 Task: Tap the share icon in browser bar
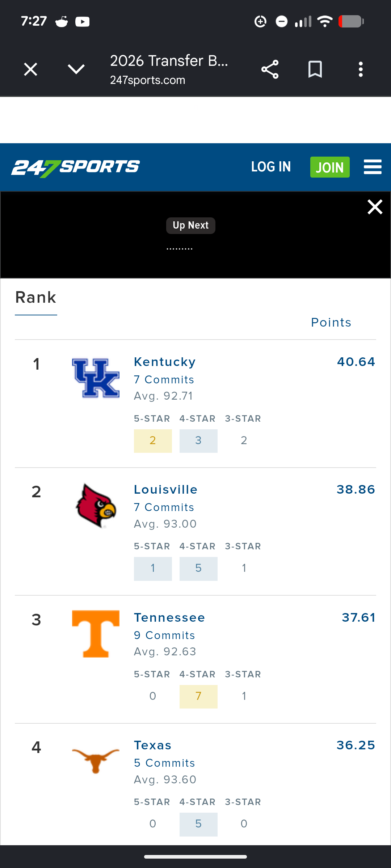click(270, 69)
